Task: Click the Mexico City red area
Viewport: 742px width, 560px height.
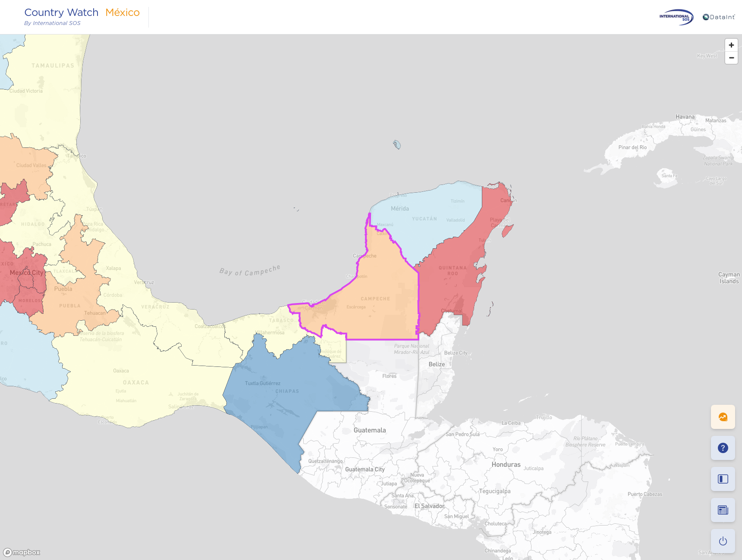Action: pyautogui.click(x=27, y=272)
